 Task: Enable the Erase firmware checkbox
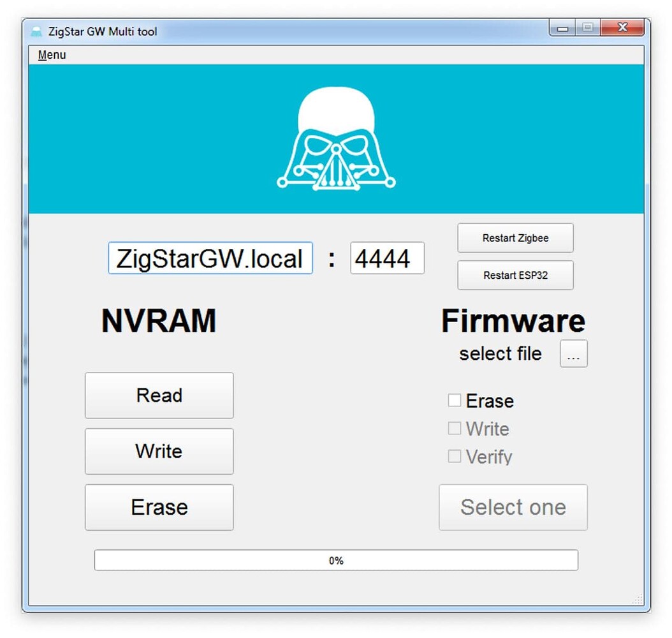pyautogui.click(x=455, y=400)
